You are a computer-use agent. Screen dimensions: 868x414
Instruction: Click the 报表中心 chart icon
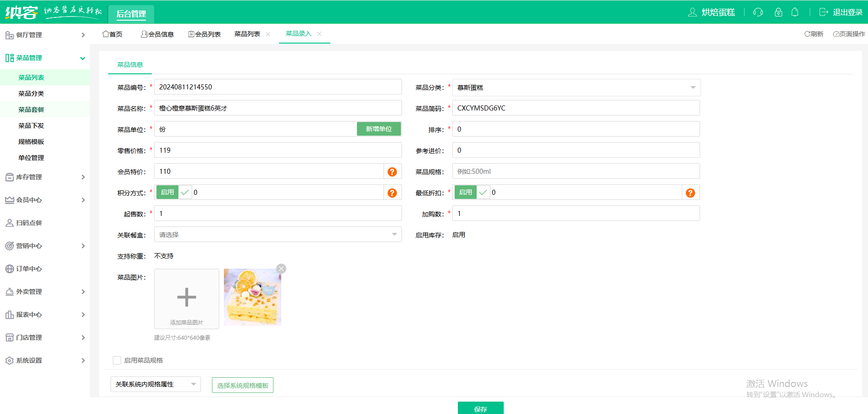[9, 315]
